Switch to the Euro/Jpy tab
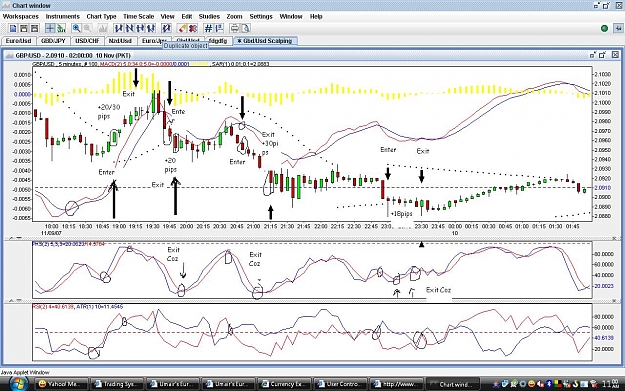 coord(154,41)
